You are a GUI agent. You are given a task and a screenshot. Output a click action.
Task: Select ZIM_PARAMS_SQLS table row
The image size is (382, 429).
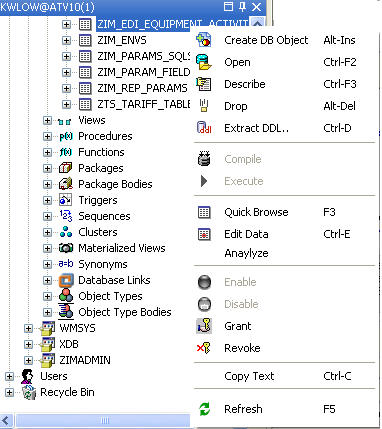143,56
